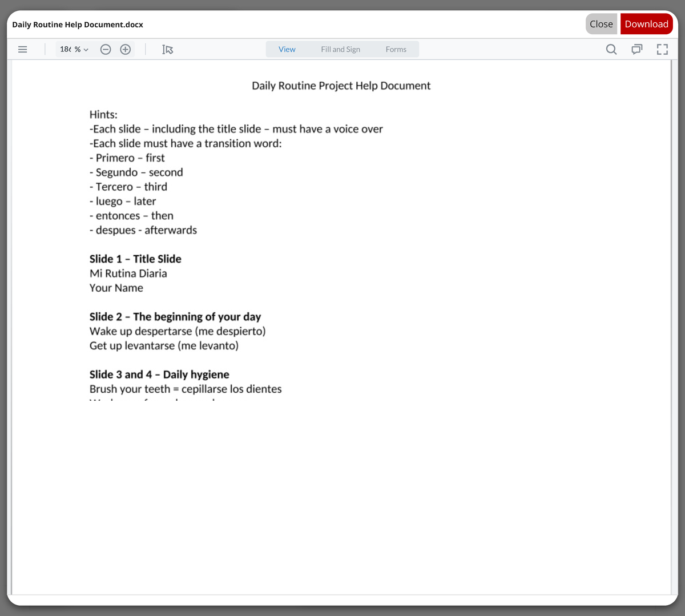Click Slide 2 – The beginning of your day
Viewport: 685px width, 616px height.
coord(175,317)
